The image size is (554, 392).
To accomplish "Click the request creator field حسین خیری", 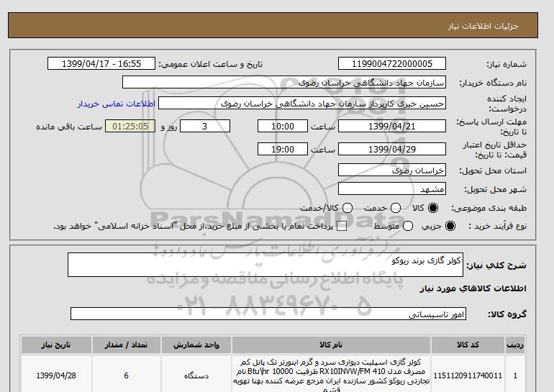I will point(302,104).
